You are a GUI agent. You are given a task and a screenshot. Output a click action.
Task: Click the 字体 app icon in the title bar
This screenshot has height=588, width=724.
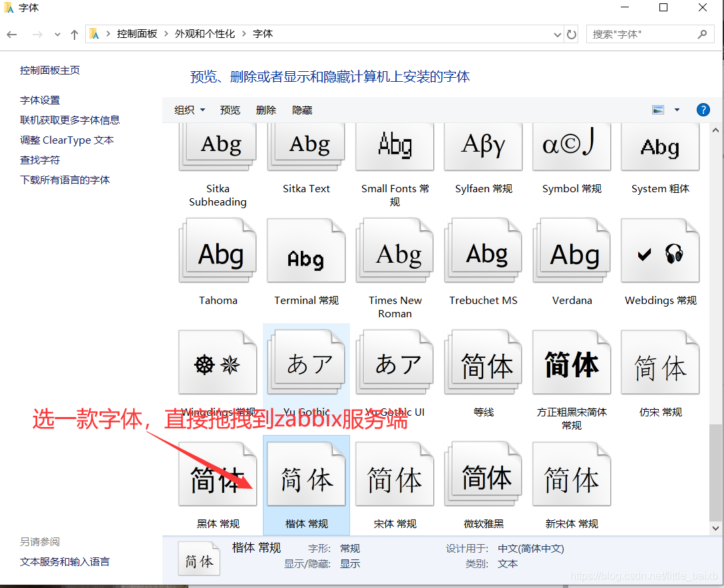click(9, 7)
